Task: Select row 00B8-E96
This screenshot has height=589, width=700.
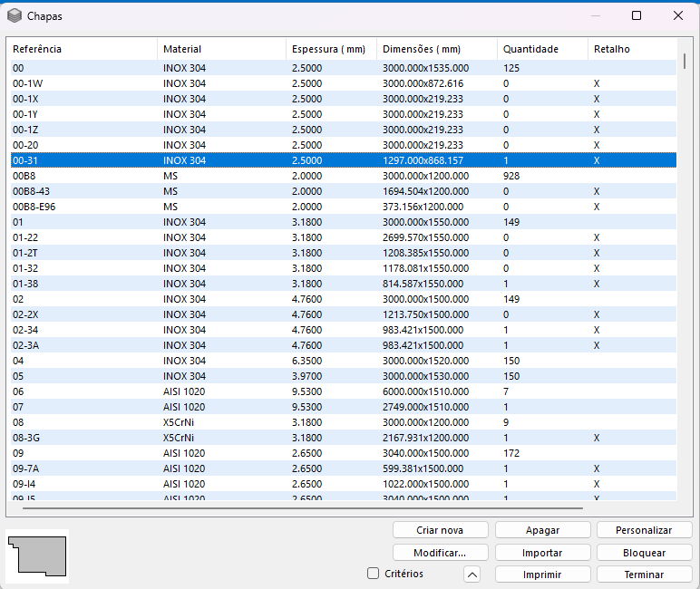Action: pyautogui.click(x=344, y=207)
